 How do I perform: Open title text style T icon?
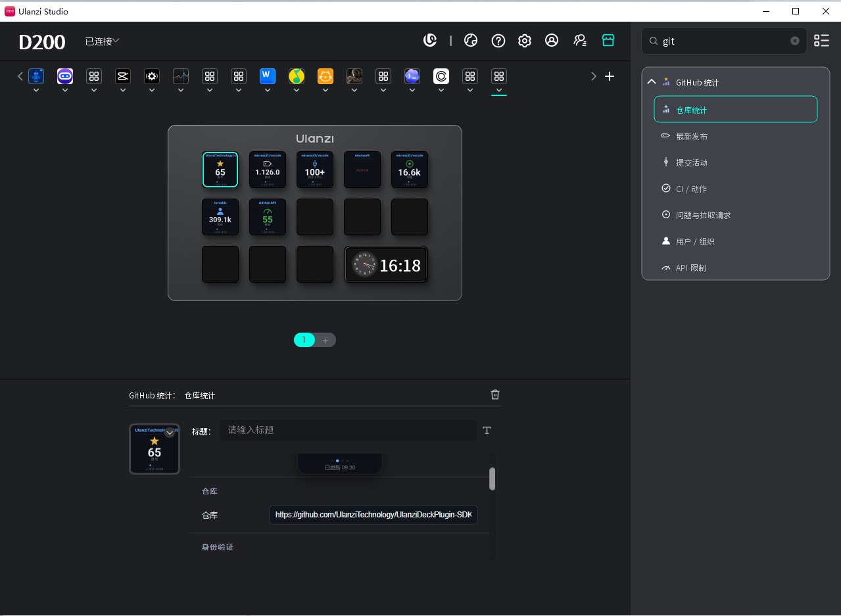[x=487, y=431]
